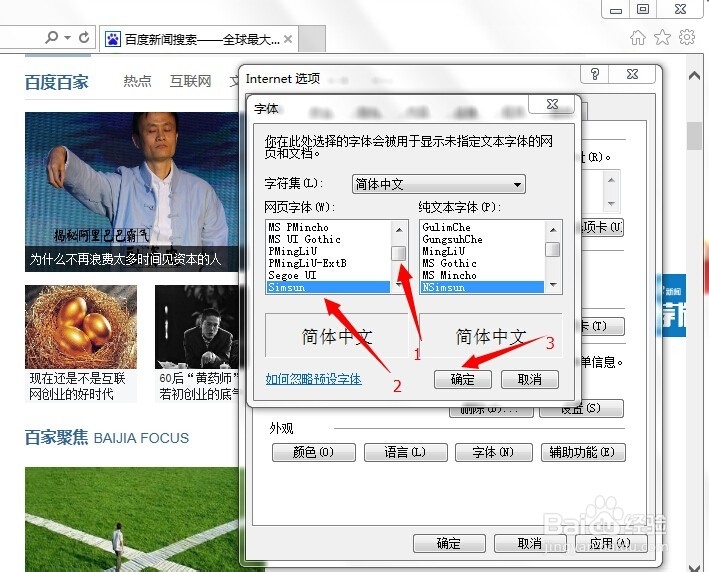709x572 pixels.
Task: Close the 字体 dialog
Action: coord(552,104)
